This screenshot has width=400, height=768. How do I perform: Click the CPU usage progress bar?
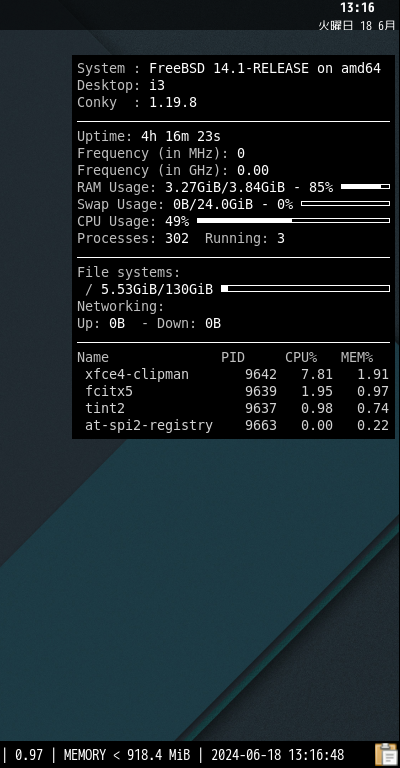(293, 221)
